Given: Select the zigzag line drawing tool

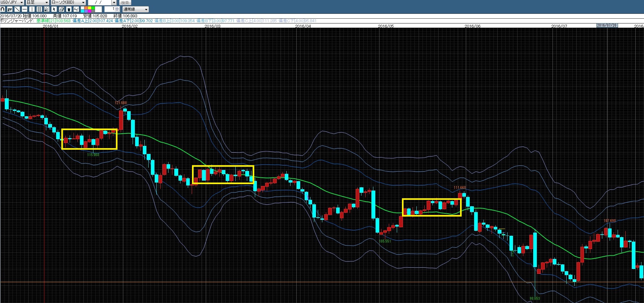Looking at the screenshot, I should [x=76, y=9].
